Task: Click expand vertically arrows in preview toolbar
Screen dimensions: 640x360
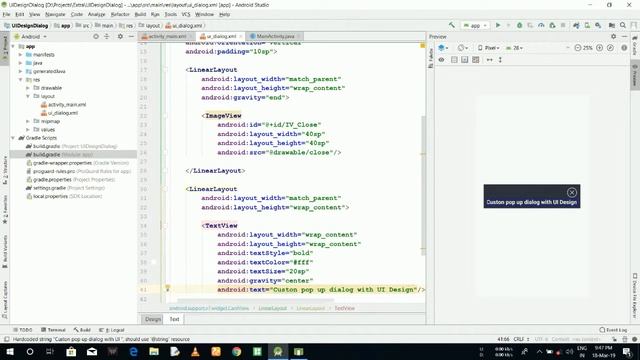Action: (500, 60)
